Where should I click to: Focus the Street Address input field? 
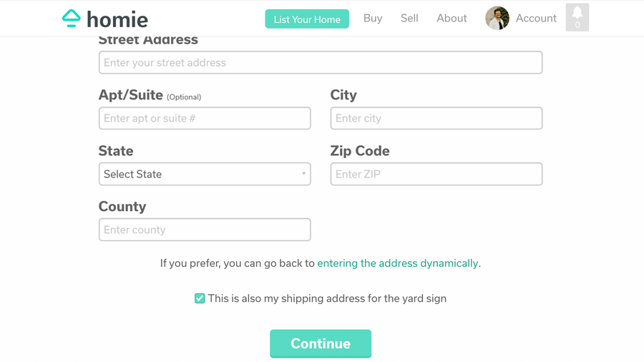(320, 63)
